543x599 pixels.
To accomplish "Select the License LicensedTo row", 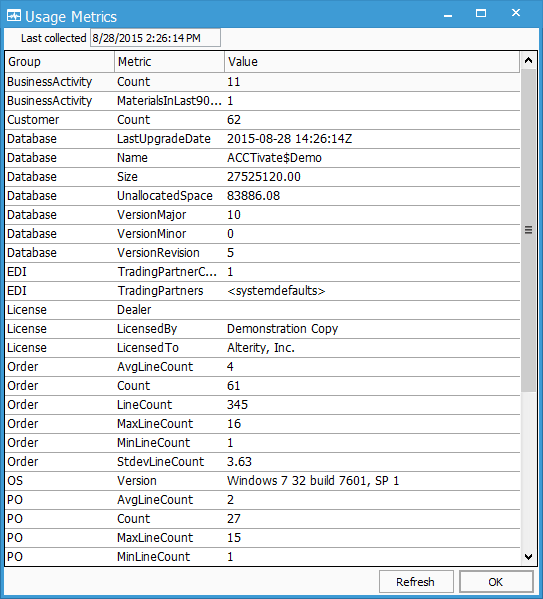I will tap(263, 348).
